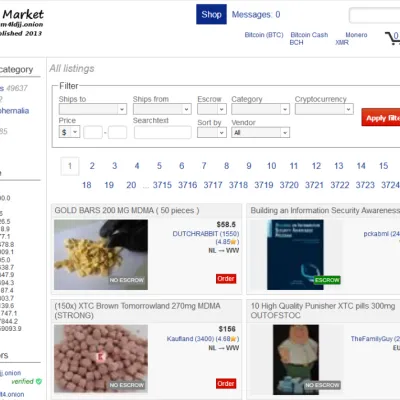Open the Ships to dropdown
Viewport: 400px width, 400px height.
coord(93,109)
